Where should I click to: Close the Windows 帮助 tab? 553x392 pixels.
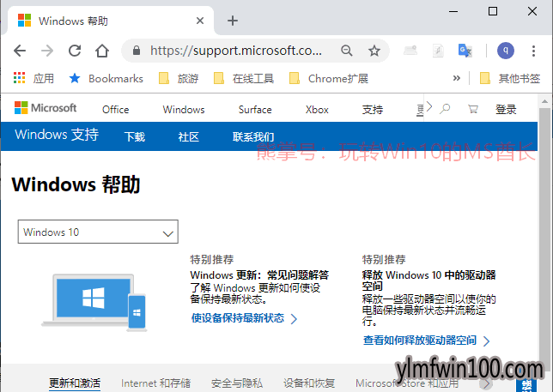point(199,21)
